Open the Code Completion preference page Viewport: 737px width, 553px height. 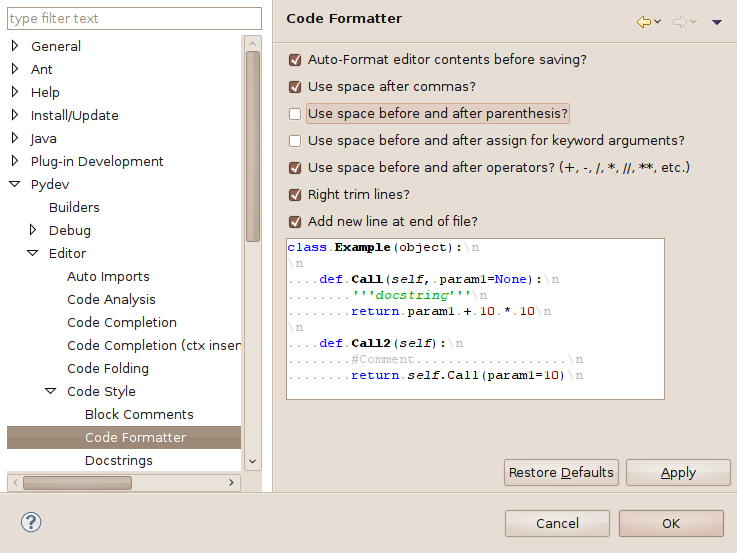coord(122,322)
